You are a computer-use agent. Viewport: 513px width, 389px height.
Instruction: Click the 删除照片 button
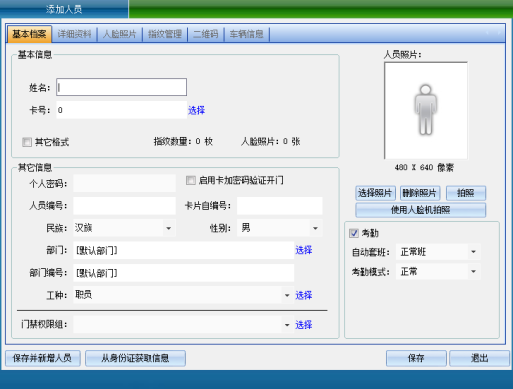click(x=420, y=193)
